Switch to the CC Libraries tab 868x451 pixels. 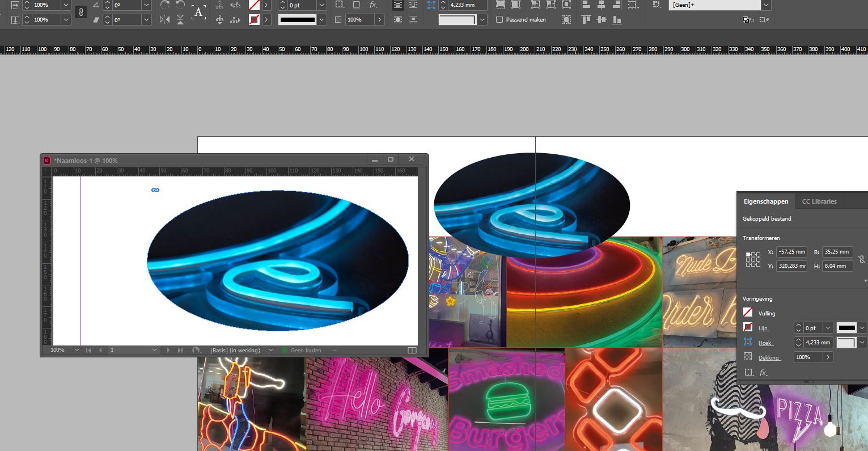pyautogui.click(x=819, y=201)
